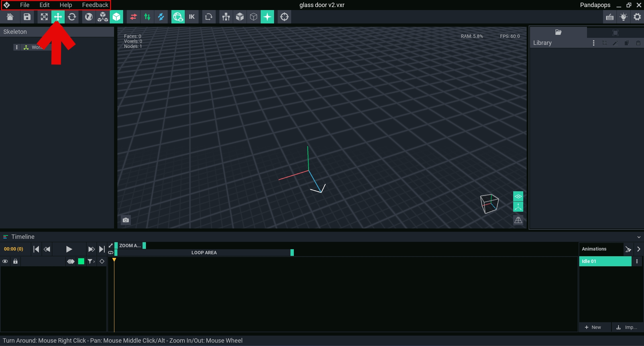Toggle the perspective grid button in the viewport

[x=518, y=220]
